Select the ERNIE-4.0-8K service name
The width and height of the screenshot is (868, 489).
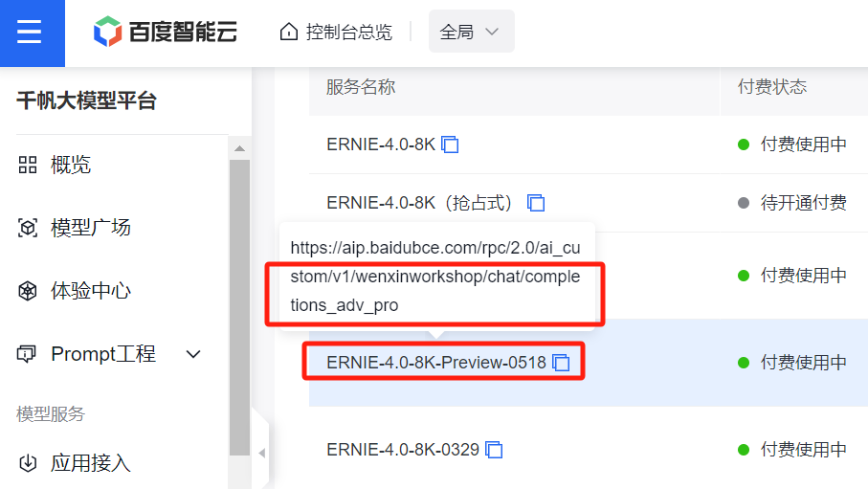click(x=381, y=144)
